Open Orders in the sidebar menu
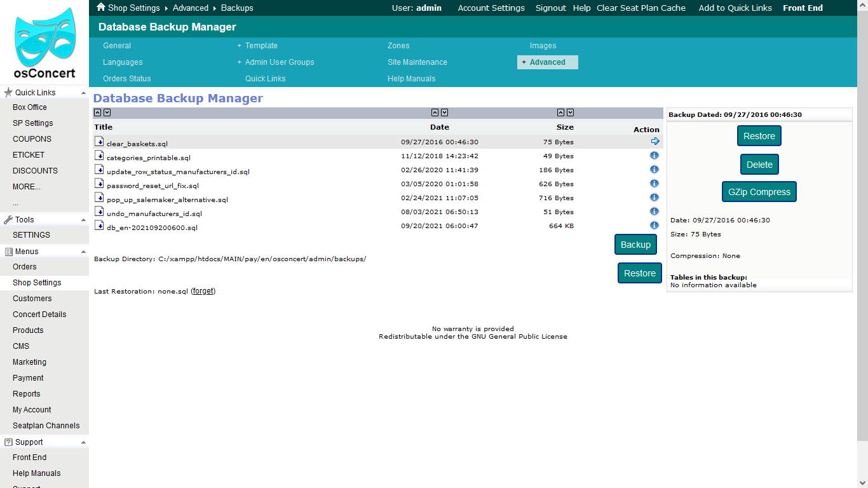This screenshot has width=868, height=488. point(25,267)
